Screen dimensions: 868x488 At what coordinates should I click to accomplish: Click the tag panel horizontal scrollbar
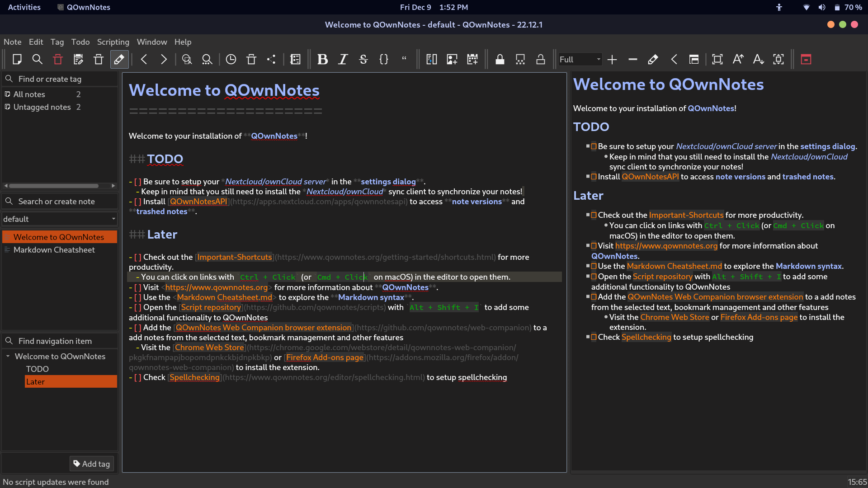tap(54, 186)
